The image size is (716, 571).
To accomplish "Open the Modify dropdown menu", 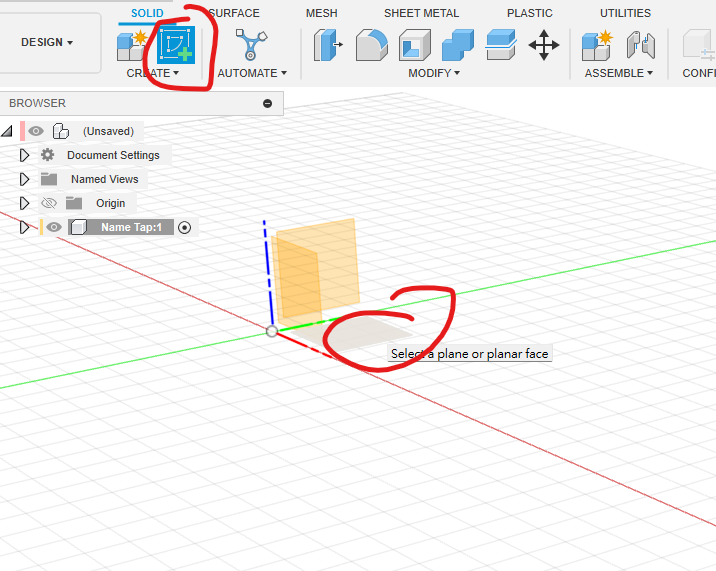I will tap(434, 73).
